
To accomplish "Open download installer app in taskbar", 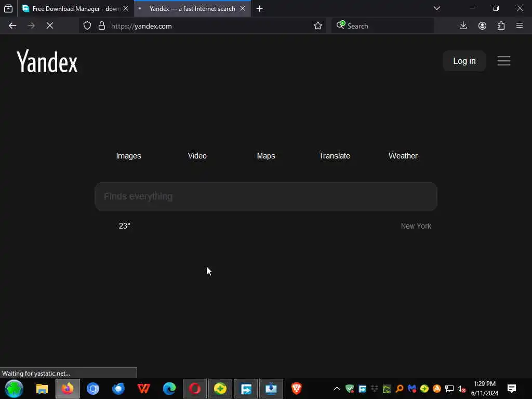I will click(x=271, y=389).
